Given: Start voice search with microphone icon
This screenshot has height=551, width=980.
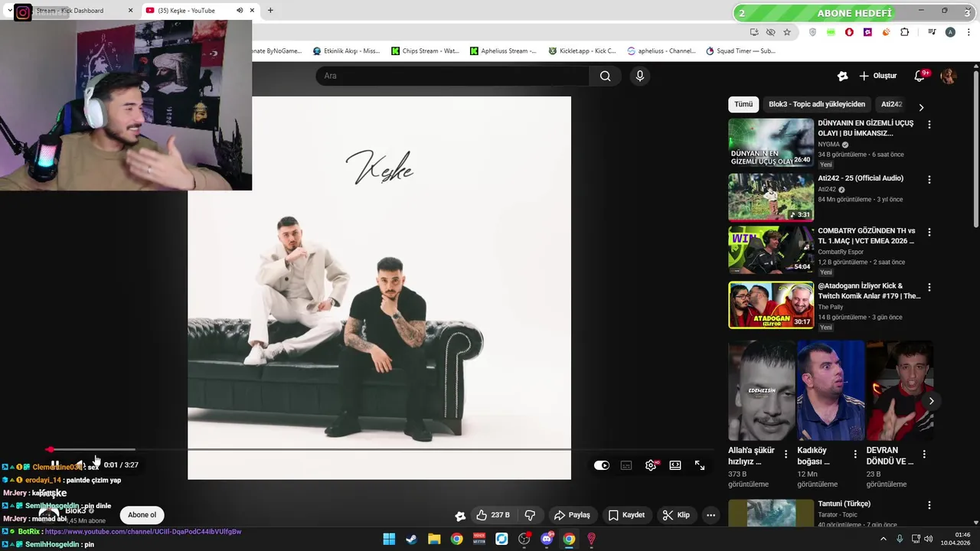Looking at the screenshot, I should (x=640, y=76).
